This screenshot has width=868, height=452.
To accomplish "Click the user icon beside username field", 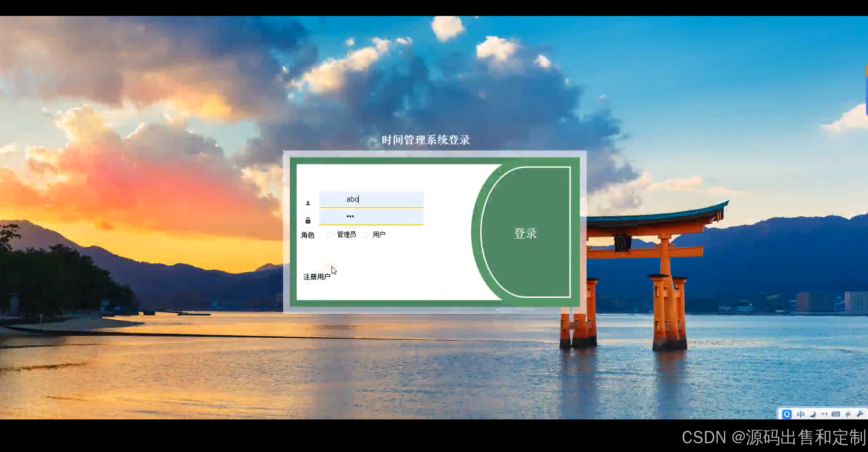I will coord(308,203).
